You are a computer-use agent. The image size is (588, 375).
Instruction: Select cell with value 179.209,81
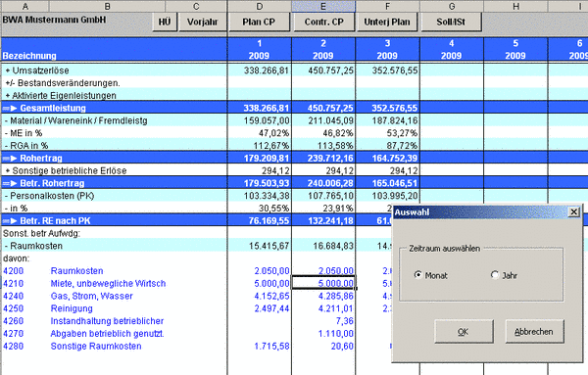pyautogui.click(x=260, y=158)
